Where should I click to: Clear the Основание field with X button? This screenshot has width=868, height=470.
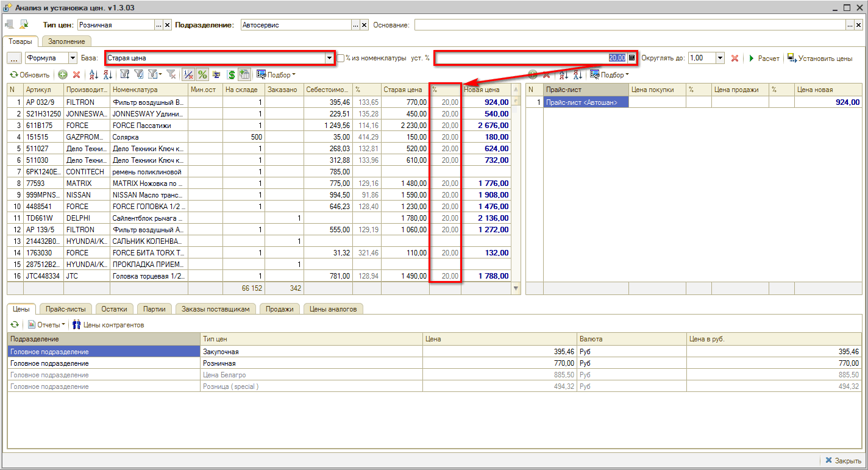tap(858, 25)
